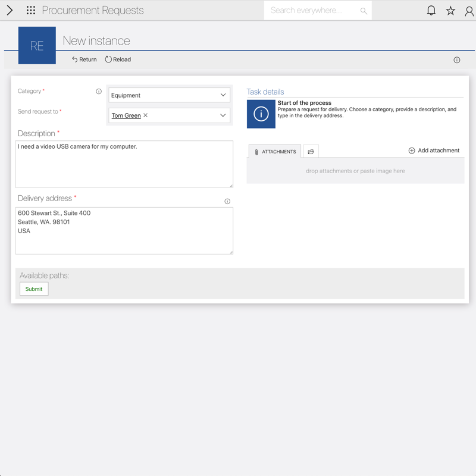Click the Delivery address info icon
Image resolution: width=476 pixels, height=476 pixels.
tap(227, 201)
